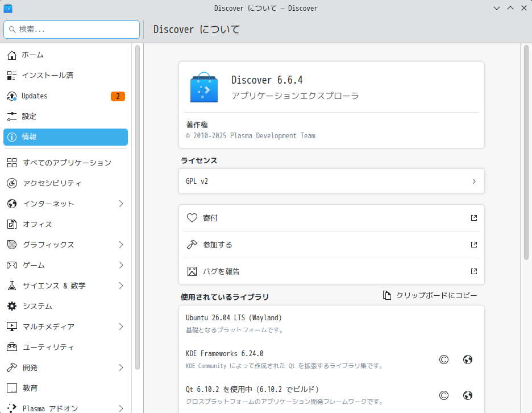Click the 寄付 donate link text
Viewport: 532px width, 413px height.
pos(210,218)
